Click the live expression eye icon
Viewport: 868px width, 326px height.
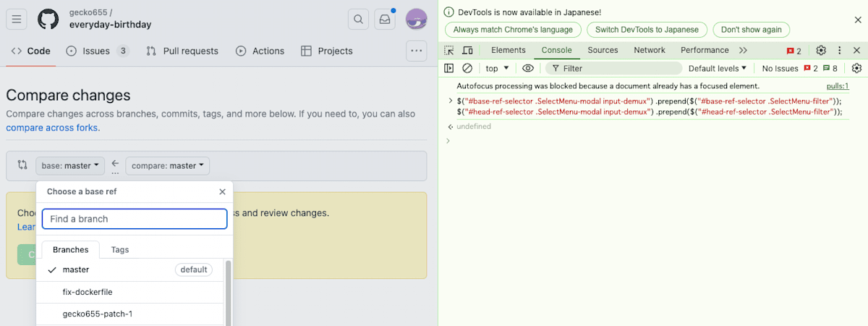point(528,68)
